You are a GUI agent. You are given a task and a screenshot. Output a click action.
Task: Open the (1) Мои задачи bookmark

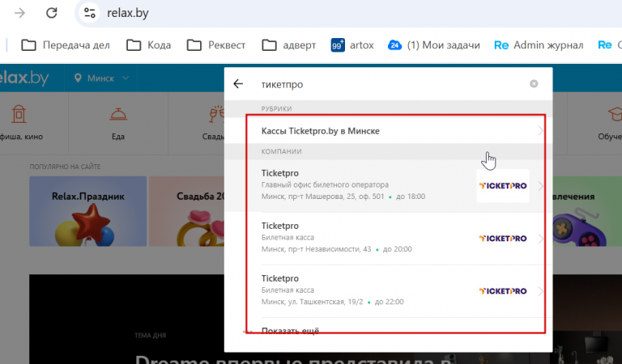pos(434,45)
